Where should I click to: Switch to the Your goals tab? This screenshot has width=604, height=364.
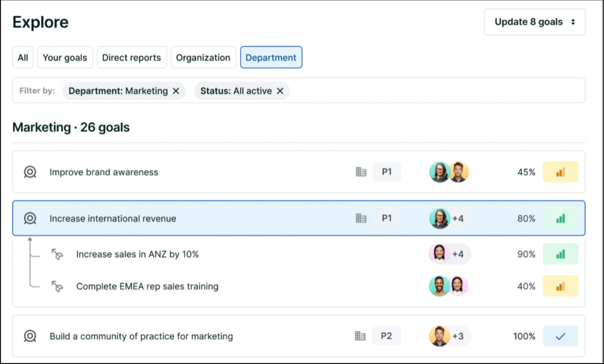[65, 57]
